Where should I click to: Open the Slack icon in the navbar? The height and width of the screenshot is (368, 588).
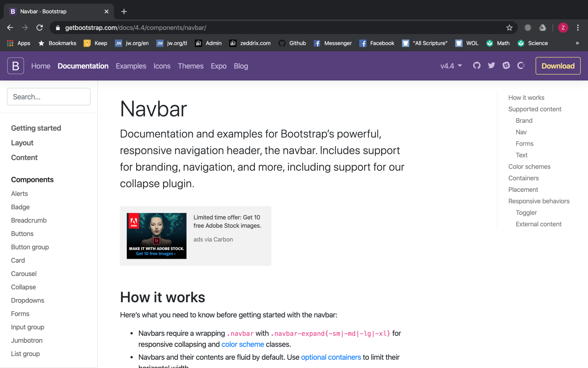(x=506, y=66)
